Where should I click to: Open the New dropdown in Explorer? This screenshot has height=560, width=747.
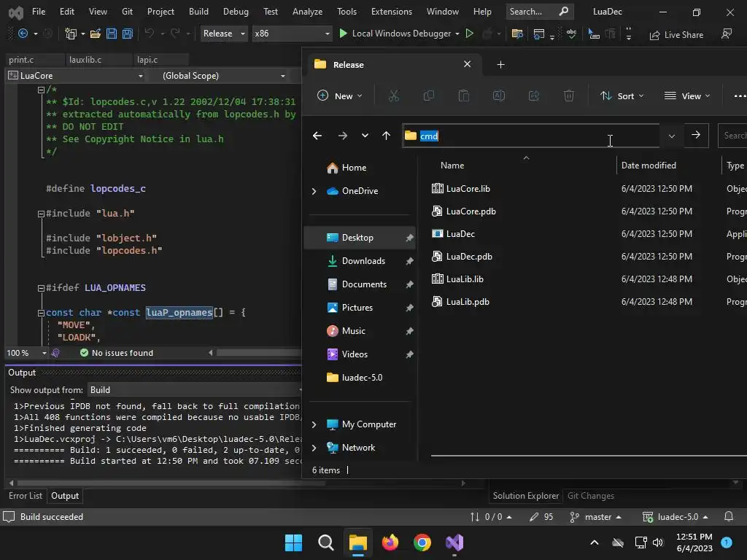[x=340, y=96]
